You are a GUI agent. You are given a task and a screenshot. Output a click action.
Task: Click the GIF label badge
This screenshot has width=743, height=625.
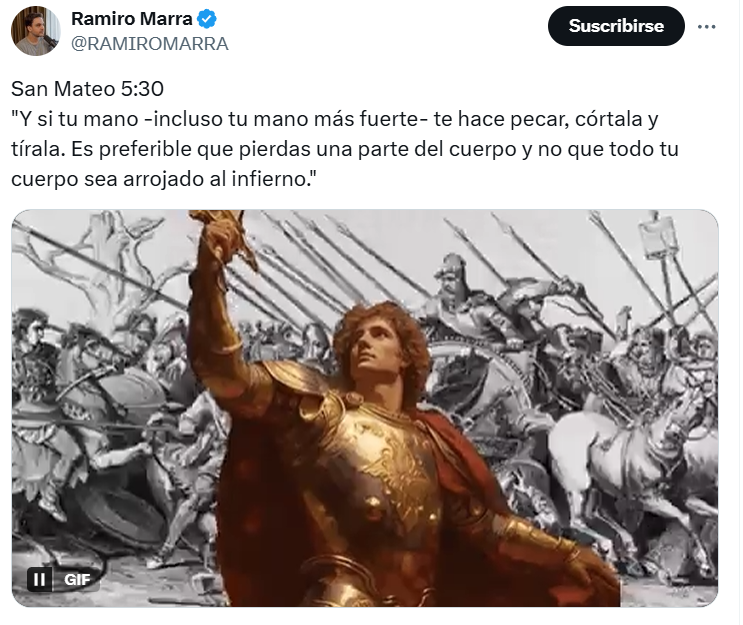77,580
